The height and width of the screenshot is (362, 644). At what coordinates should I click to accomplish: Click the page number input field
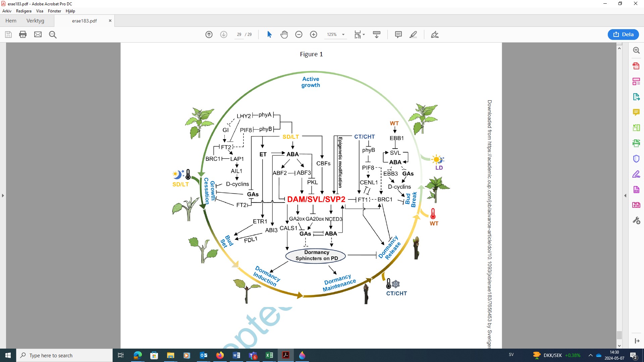239,35
